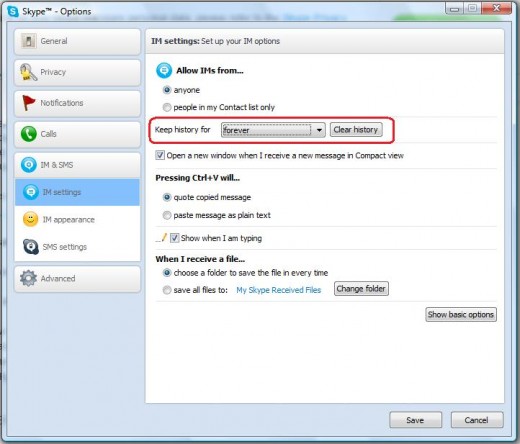Click the General switch icon

[x=28, y=41]
